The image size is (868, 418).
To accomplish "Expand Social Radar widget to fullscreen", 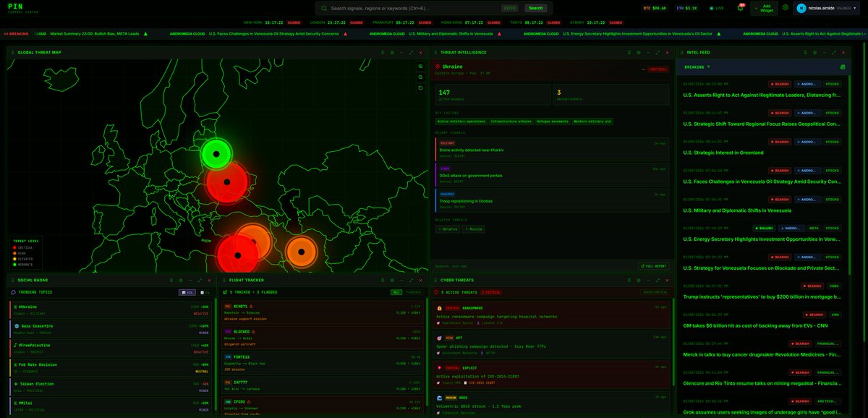I will point(200,280).
